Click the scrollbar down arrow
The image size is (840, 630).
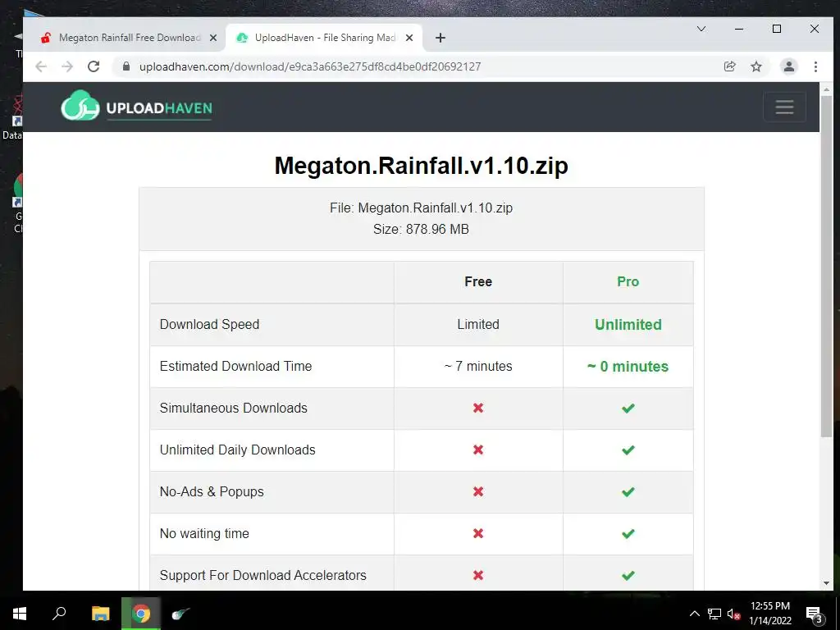coord(826,583)
